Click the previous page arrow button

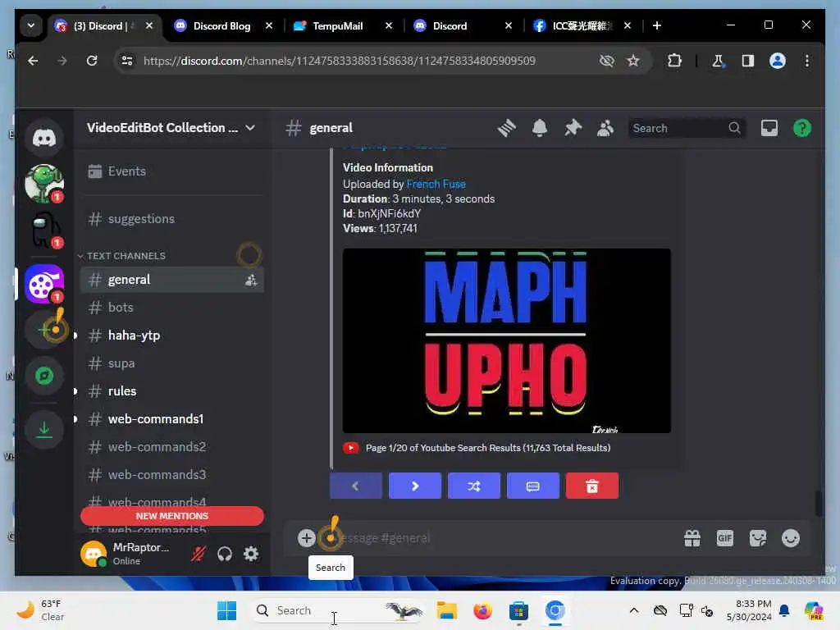[x=356, y=486]
